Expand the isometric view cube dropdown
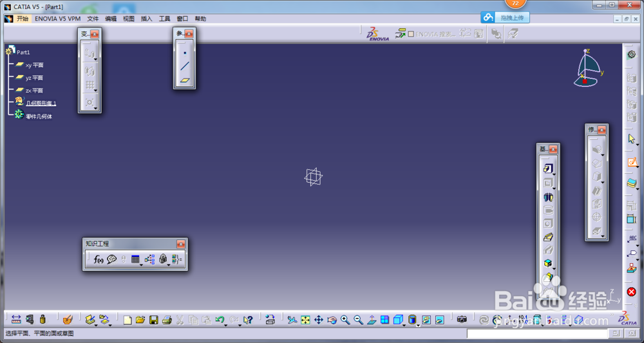This screenshot has height=343, width=644. 404,325
